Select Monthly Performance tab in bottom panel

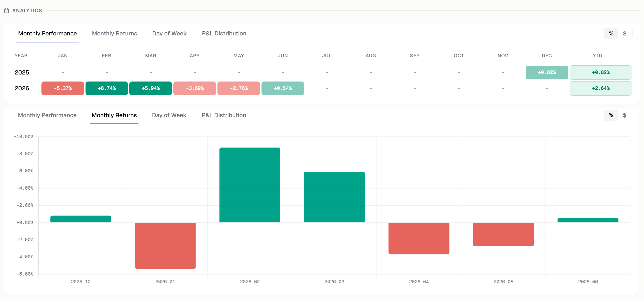47,115
